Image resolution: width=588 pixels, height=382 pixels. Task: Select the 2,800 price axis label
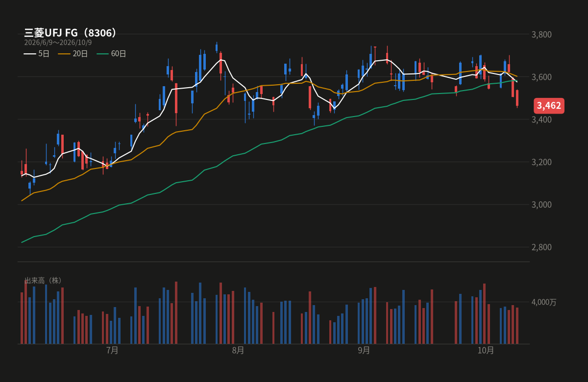542,247
